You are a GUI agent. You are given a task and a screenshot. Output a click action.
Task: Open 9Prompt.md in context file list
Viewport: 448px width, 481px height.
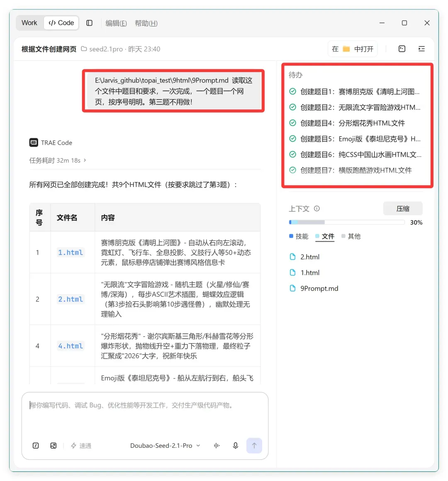tap(319, 288)
